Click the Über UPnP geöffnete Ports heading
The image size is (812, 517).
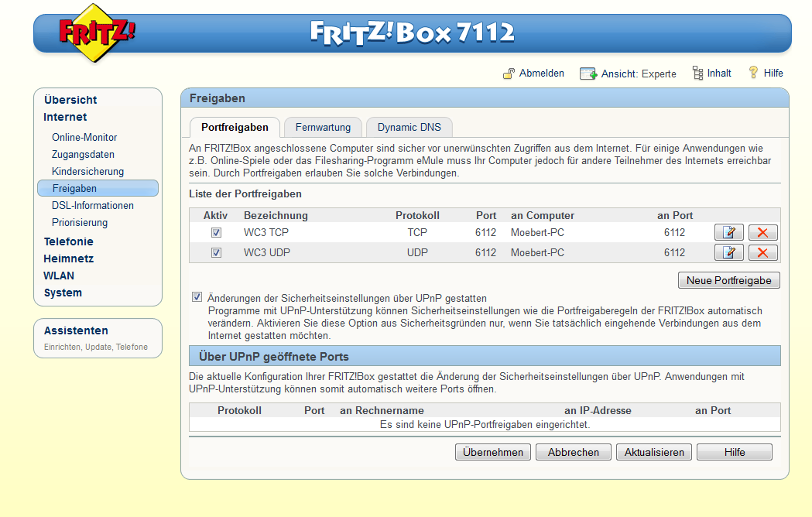coord(273,357)
